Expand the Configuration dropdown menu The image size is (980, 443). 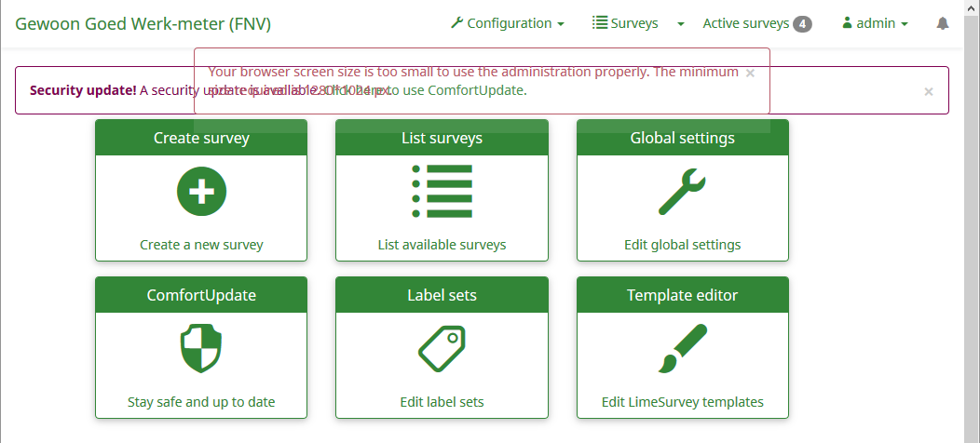(508, 24)
